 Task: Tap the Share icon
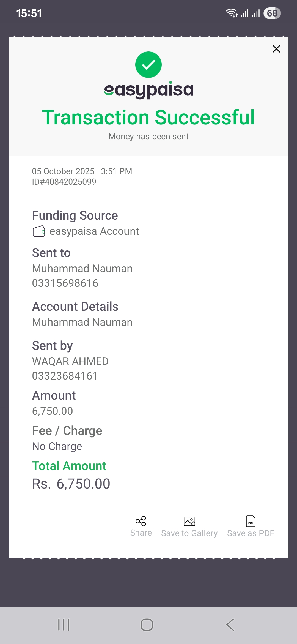[141, 521]
